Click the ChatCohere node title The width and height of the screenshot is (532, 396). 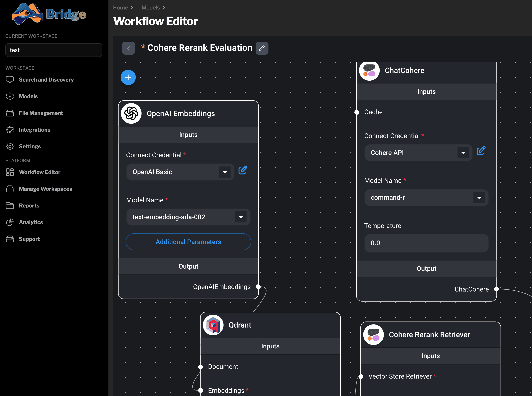point(405,71)
